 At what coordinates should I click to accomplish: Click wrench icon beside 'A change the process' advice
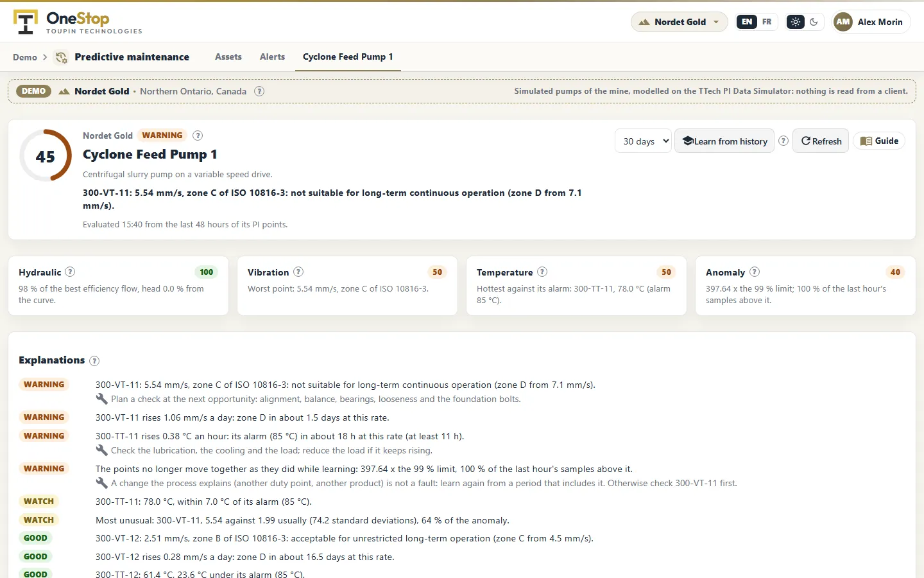click(x=101, y=483)
